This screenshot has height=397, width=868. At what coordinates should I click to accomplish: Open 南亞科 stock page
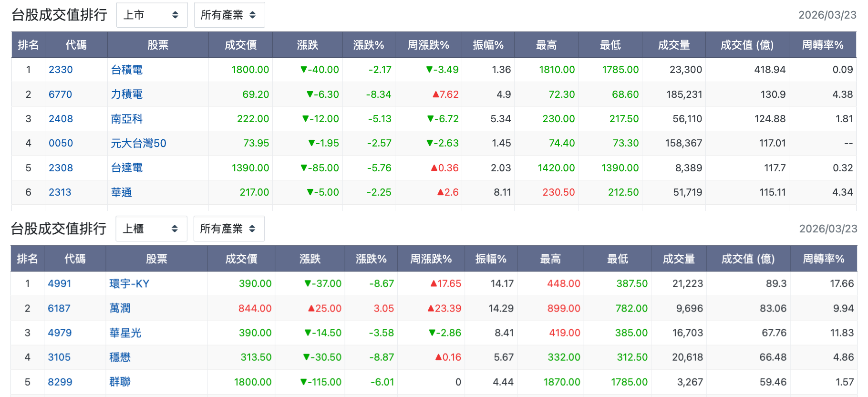[127, 119]
